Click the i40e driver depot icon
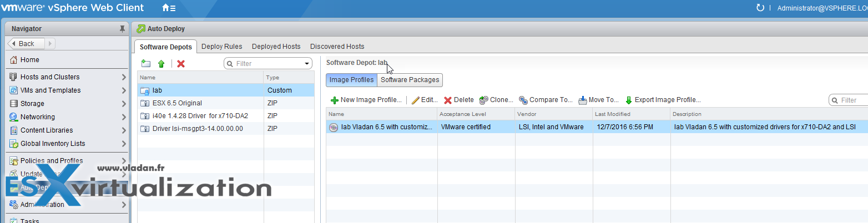Viewport: 868px width, 223px height. (145, 116)
